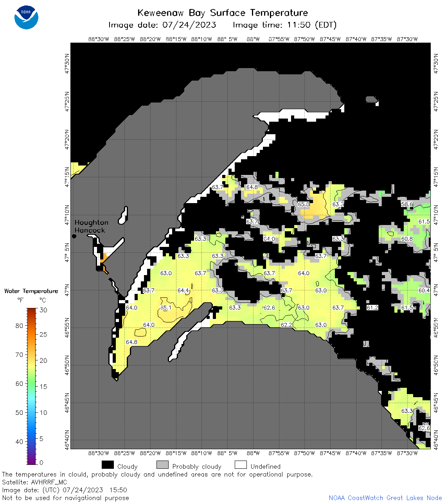Click the 80 Fahrenheit tick on the scale
This screenshot has width=446, height=504.
pyautogui.click(x=19, y=326)
